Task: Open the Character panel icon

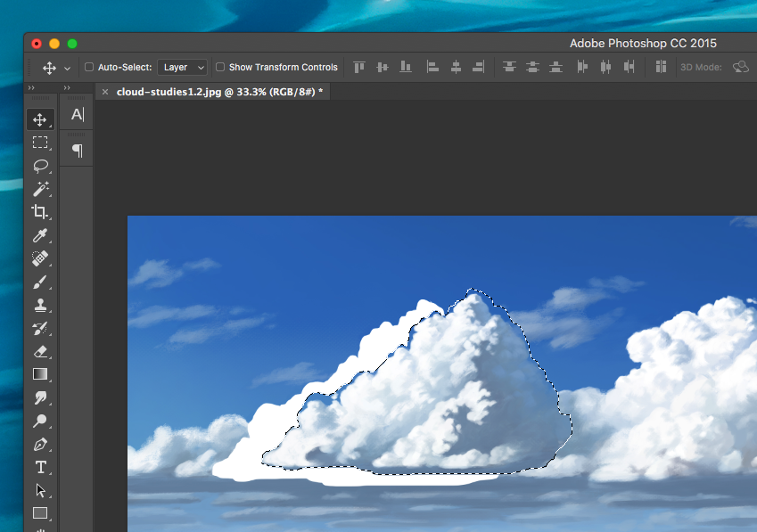Action: point(78,114)
